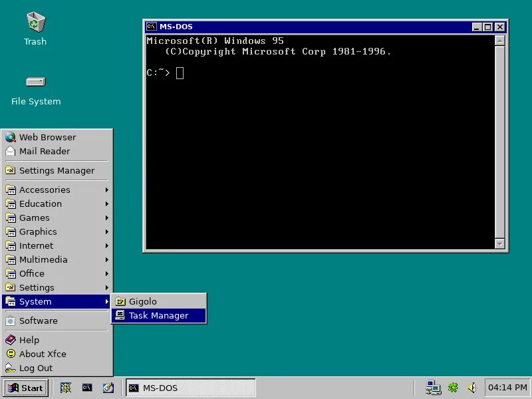Open the editor icon in the quick launch
The image size is (532, 399).
pos(108,388)
